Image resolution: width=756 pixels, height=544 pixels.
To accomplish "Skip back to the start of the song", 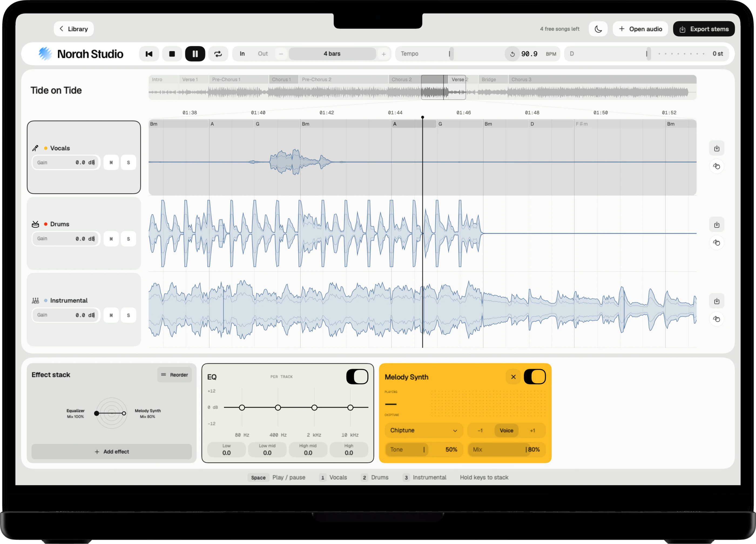I will 149,54.
